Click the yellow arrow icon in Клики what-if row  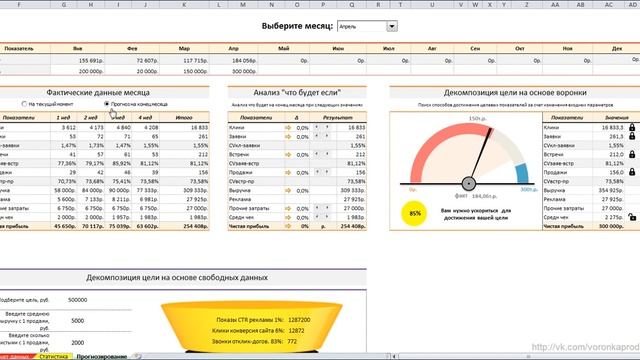[288, 128]
